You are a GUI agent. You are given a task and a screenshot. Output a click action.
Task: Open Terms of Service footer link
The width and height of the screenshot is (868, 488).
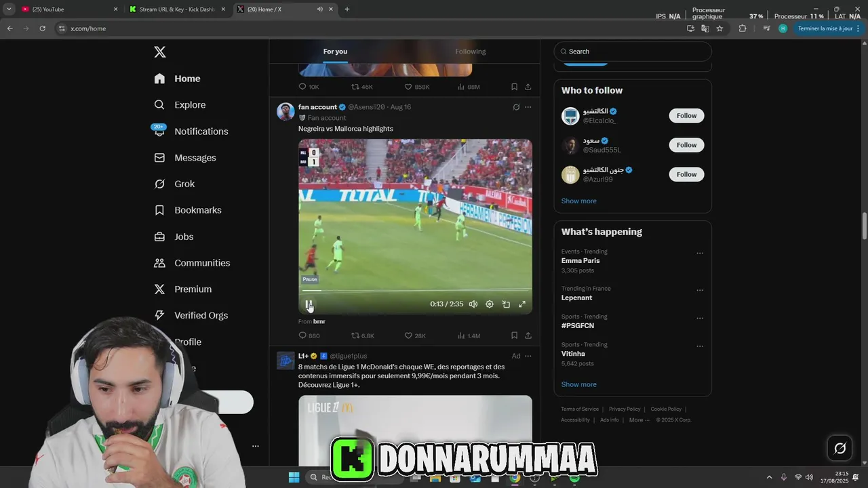tap(580, 409)
